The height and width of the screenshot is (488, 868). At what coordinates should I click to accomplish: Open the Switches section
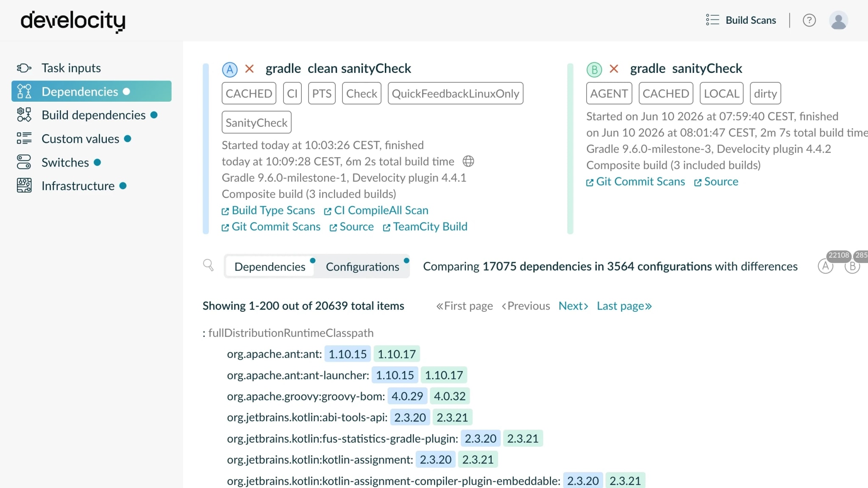click(65, 162)
